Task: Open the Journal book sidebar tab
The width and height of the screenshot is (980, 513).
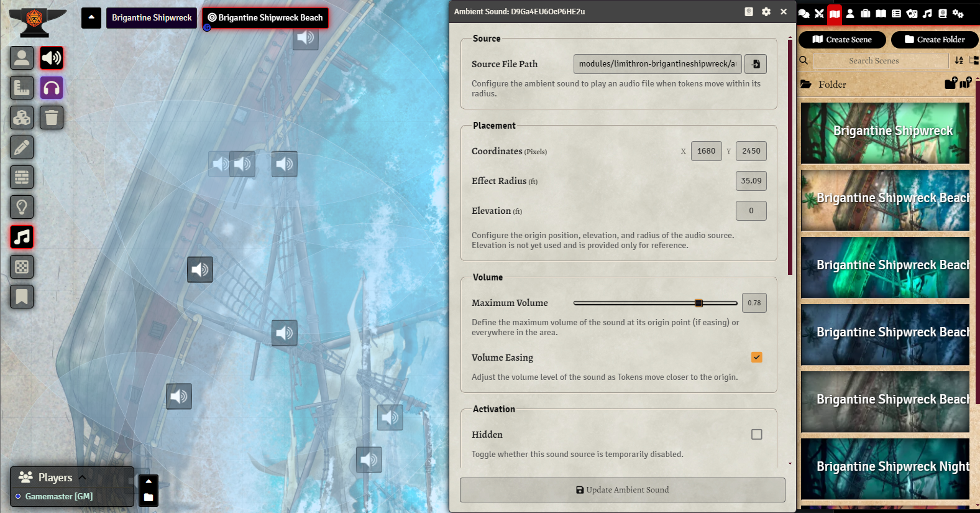Action: 881,13
